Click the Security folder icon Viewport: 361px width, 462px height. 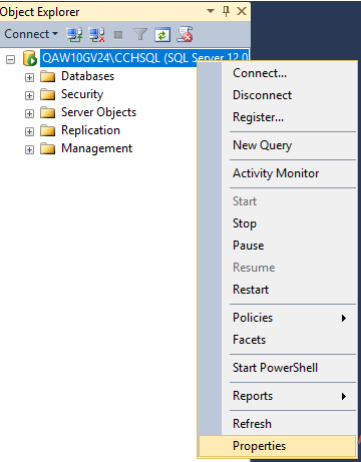coord(48,95)
